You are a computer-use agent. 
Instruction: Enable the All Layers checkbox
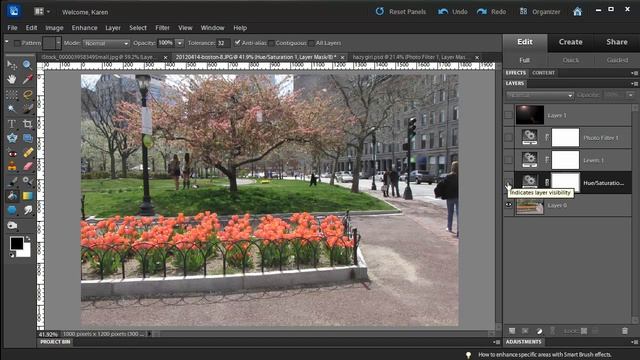coord(311,43)
